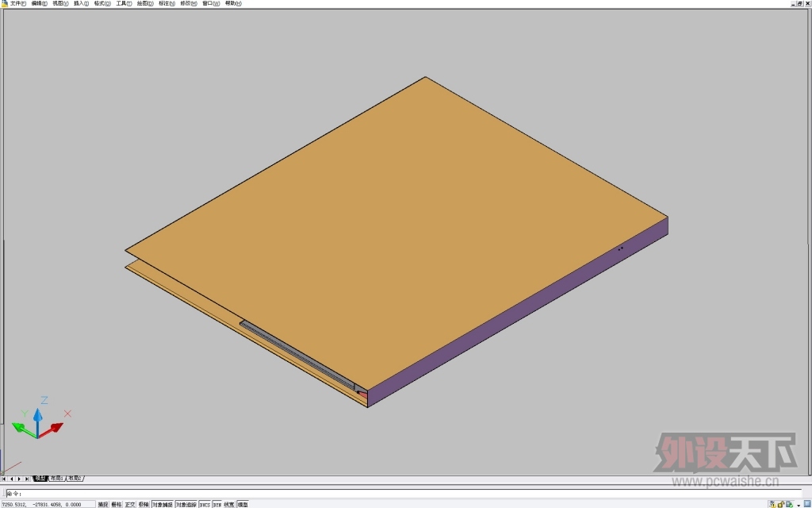Minimize the drawing window
812x508 pixels.
(793, 3)
